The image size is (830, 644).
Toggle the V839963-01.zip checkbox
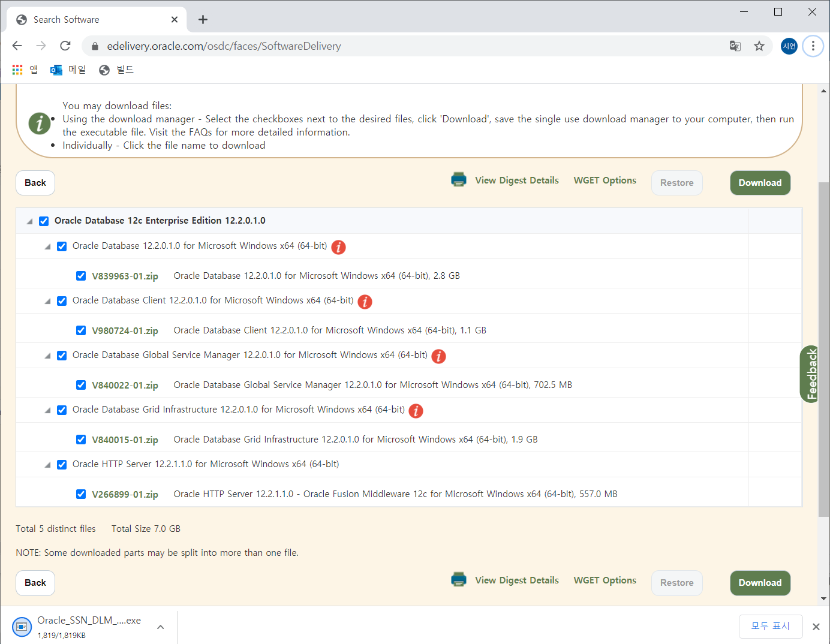coord(81,276)
